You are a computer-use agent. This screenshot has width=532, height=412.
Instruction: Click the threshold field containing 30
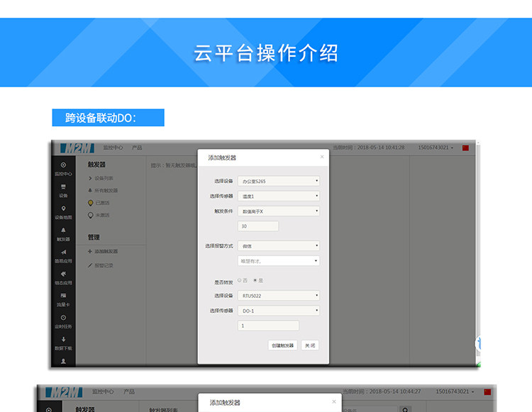258,226
